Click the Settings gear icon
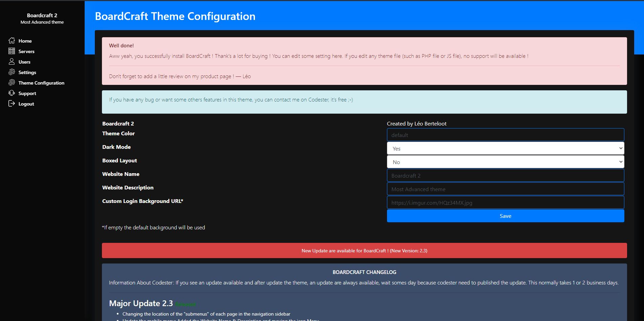Screen dimensions: 644x321 point(12,72)
